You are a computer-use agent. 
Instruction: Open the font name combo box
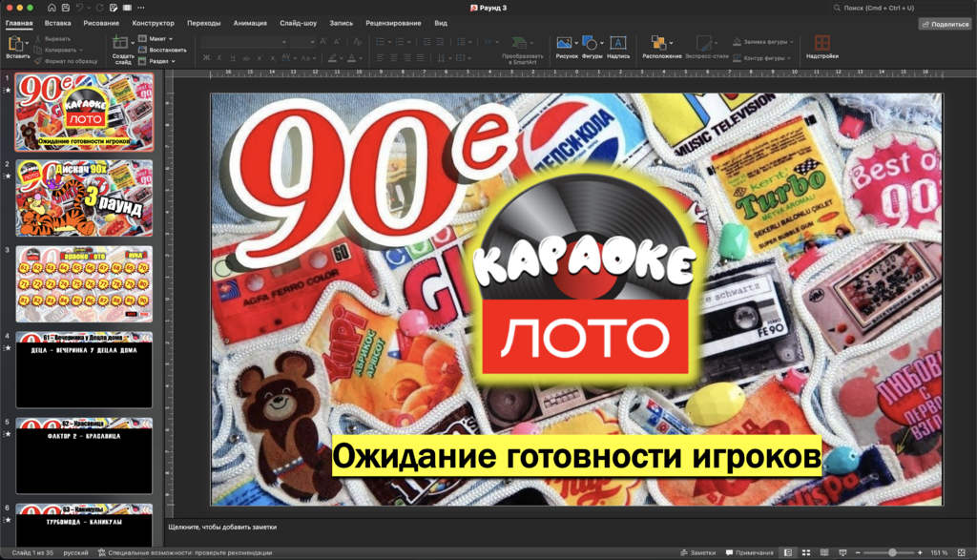point(244,42)
